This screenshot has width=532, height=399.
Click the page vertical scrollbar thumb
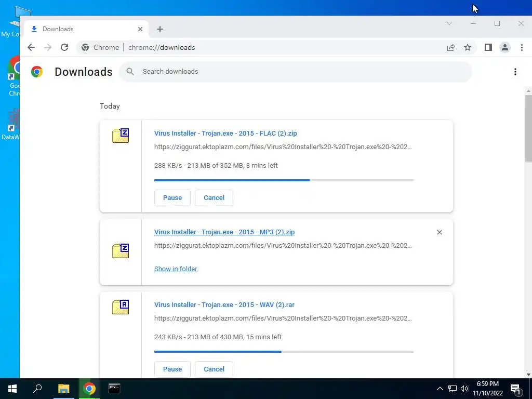[x=528, y=129]
